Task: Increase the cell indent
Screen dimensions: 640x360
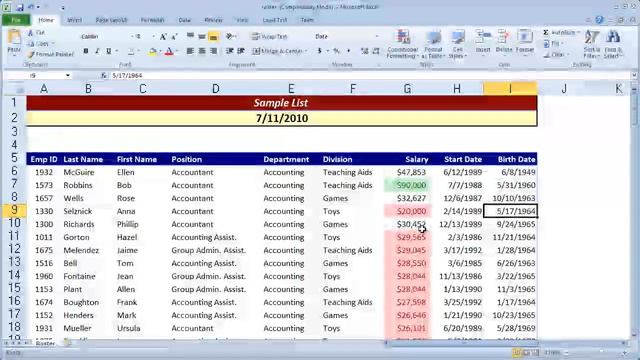Action: click(241, 51)
